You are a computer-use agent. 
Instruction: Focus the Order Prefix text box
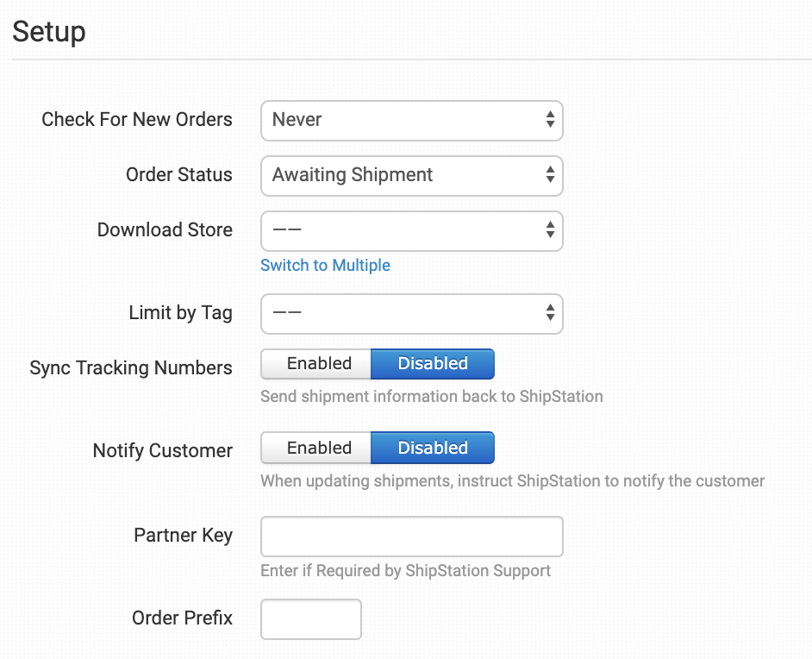pos(310,619)
